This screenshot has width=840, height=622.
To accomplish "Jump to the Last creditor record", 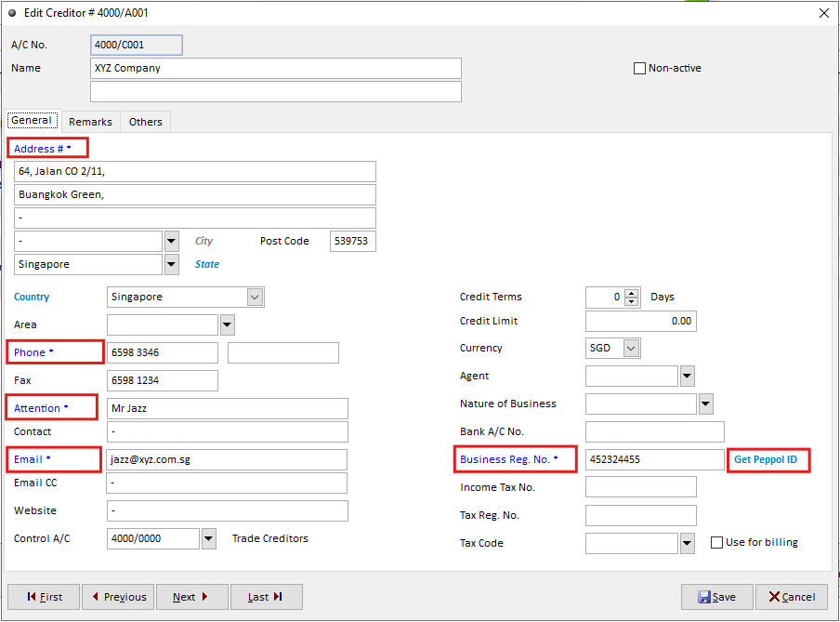I will click(267, 597).
